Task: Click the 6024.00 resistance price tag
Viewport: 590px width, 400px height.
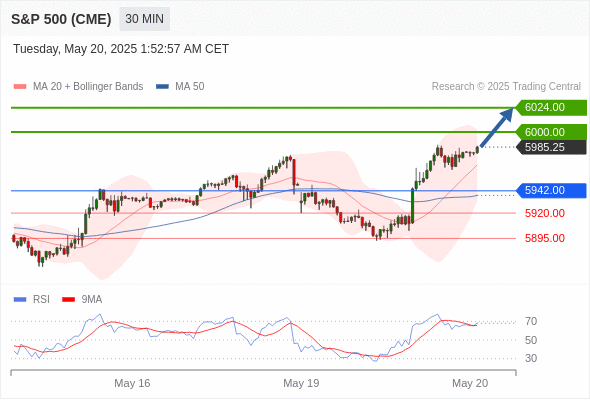Action: (551, 108)
